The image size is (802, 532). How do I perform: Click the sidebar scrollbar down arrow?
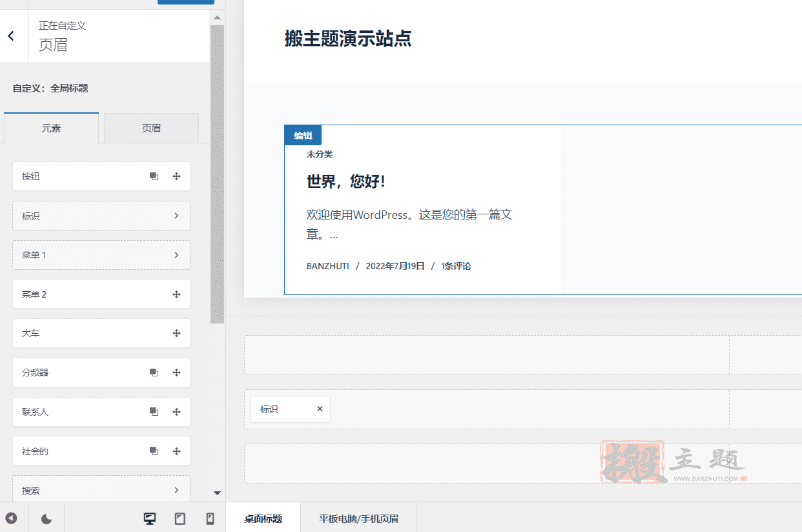(217, 493)
